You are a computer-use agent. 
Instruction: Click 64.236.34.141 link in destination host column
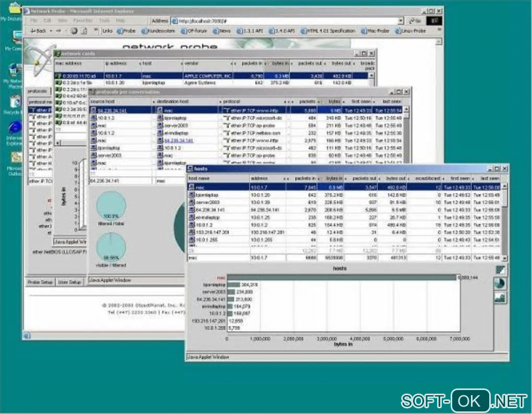[179, 140]
